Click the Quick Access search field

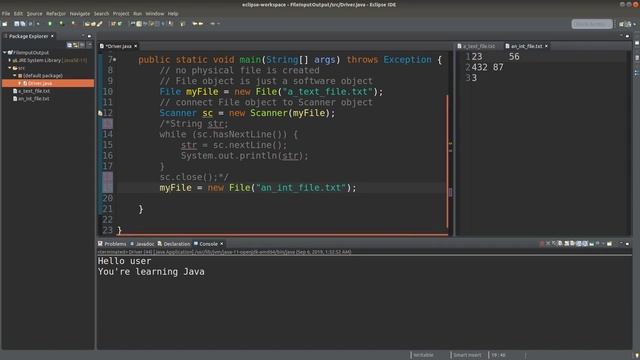592,24
